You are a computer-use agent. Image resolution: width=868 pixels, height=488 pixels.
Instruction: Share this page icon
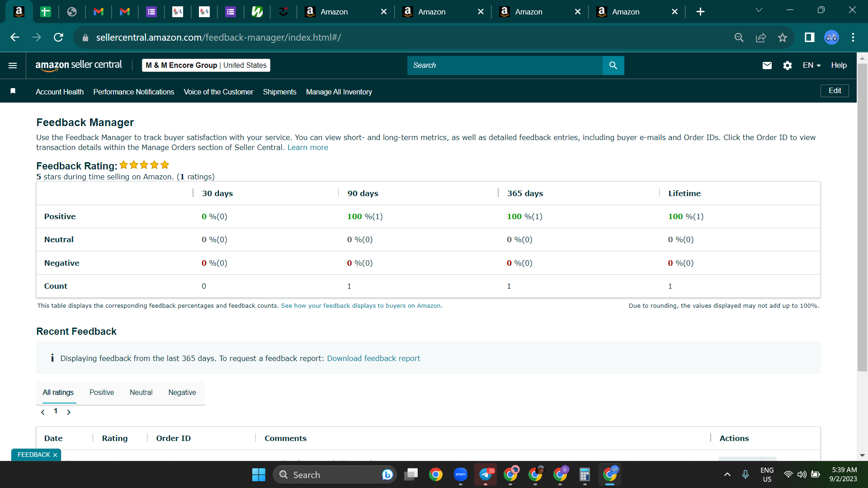[x=761, y=38]
